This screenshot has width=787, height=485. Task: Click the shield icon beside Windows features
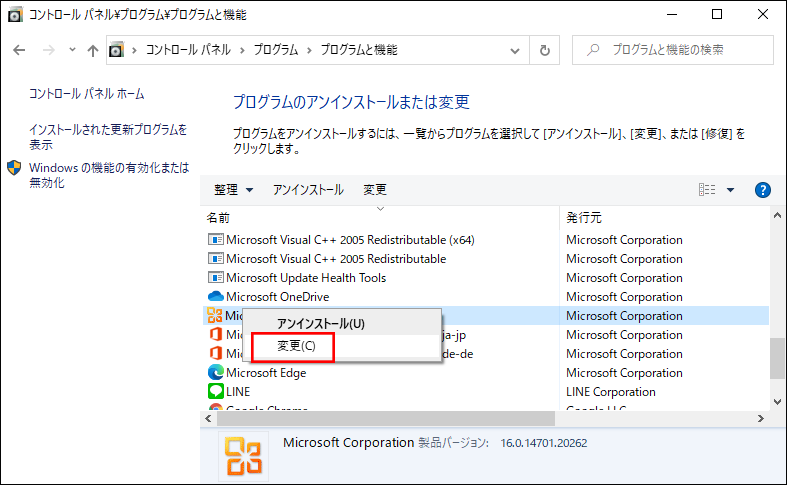click(x=14, y=168)
